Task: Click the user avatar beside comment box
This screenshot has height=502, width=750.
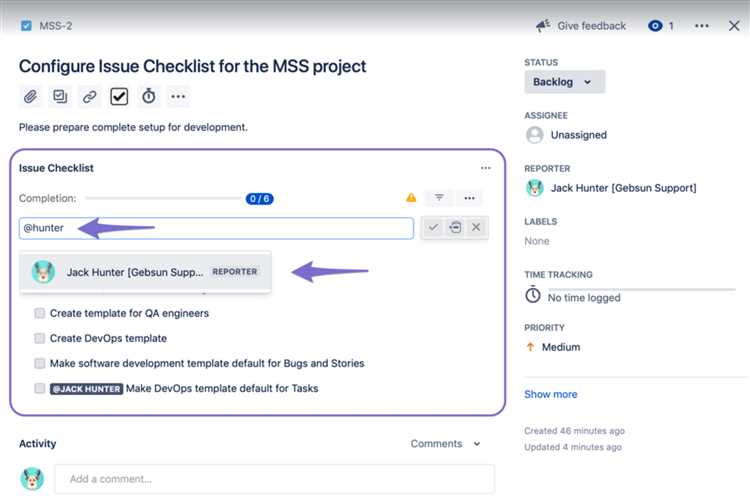Action: [32, 479]
